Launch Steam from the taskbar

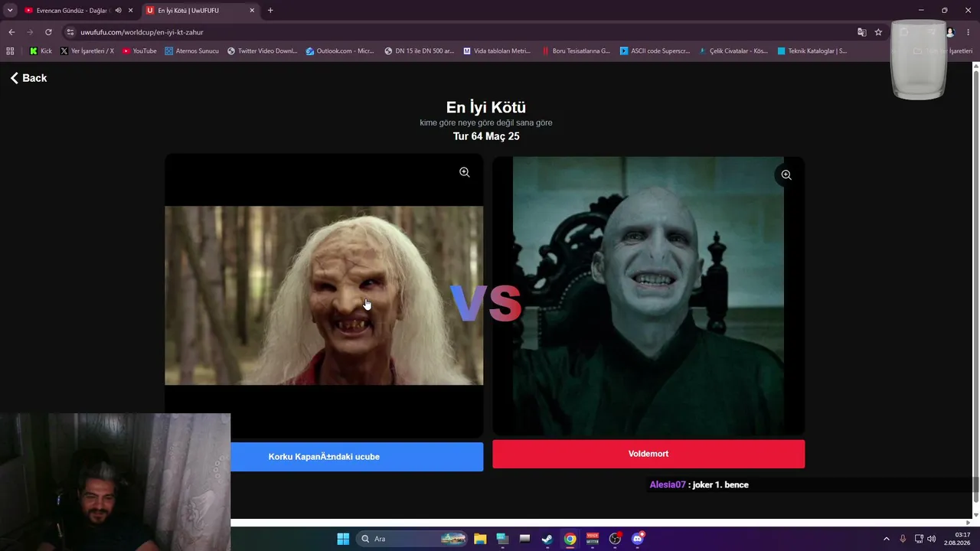pos(547,539)
